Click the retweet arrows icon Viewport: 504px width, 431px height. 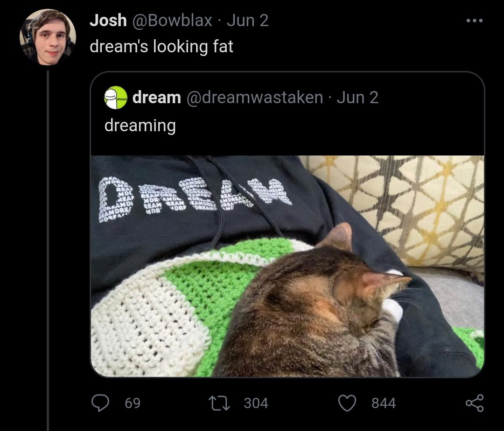[219, 403]
